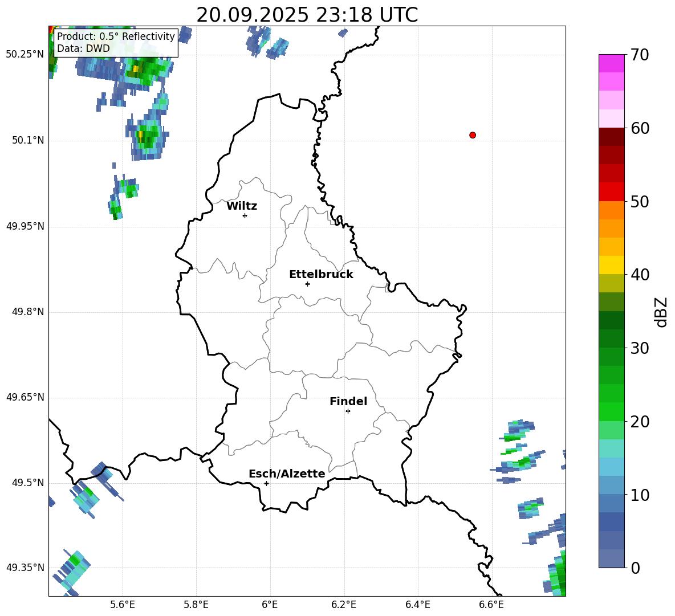The width and height of the screenshot is (675, 616).
Task: Click the 49.5°N latitude label
Action: 28,483
